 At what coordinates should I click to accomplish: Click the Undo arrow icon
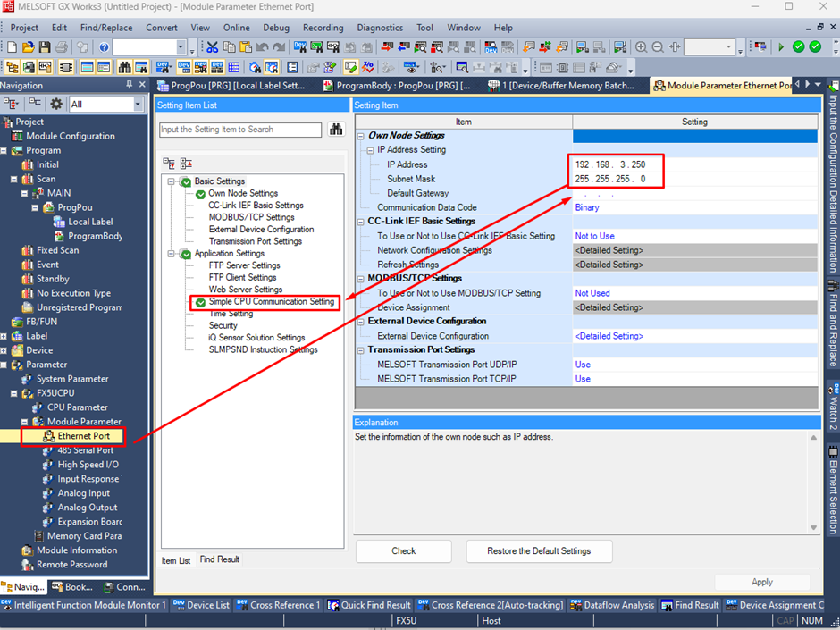tap(263, 47)
